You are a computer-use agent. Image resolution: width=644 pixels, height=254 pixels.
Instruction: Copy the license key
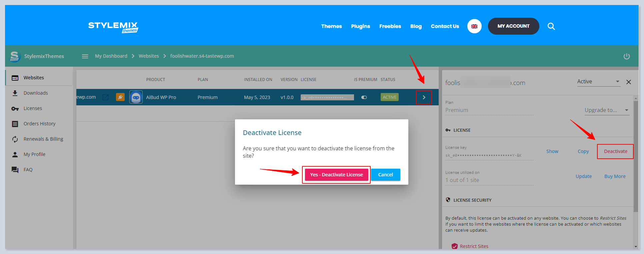click(583, 151)
